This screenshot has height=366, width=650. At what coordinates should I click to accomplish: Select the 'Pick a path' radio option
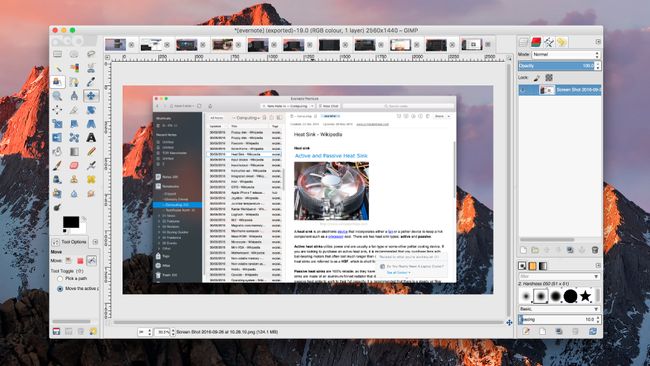[60, 279]
